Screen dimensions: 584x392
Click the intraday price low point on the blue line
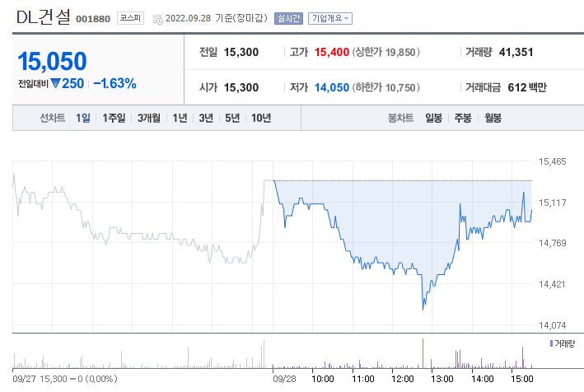coord(423,309)
